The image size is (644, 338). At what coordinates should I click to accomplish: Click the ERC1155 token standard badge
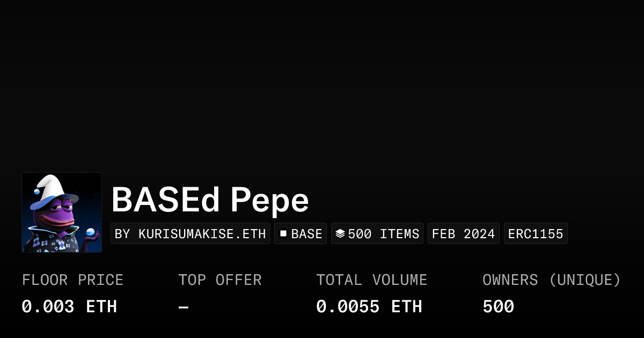536,234
